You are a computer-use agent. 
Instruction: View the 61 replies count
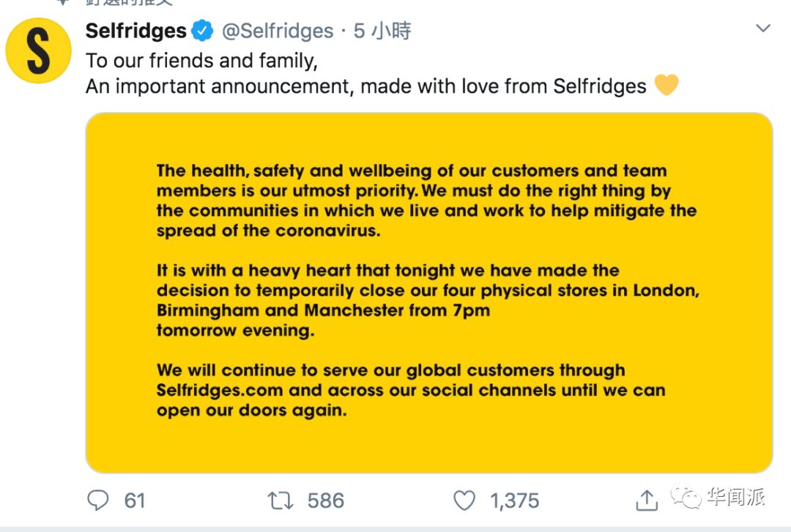(135, 501)
